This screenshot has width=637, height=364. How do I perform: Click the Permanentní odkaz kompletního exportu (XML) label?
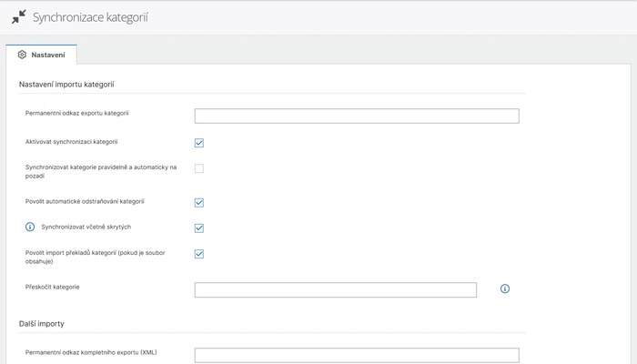[91, 352]
